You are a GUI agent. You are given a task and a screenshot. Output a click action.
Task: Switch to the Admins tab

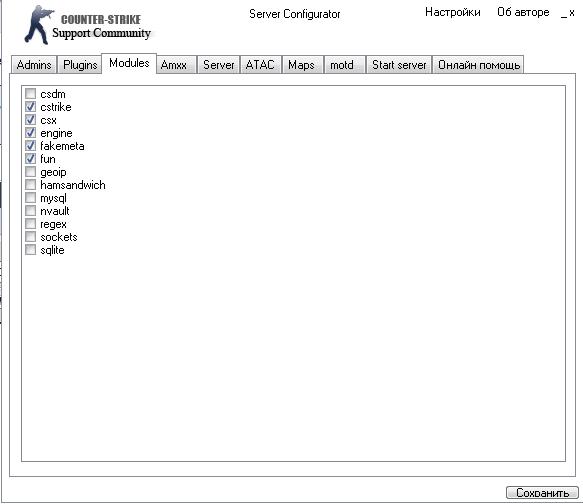pyautogui.click(x=34, y=65)
